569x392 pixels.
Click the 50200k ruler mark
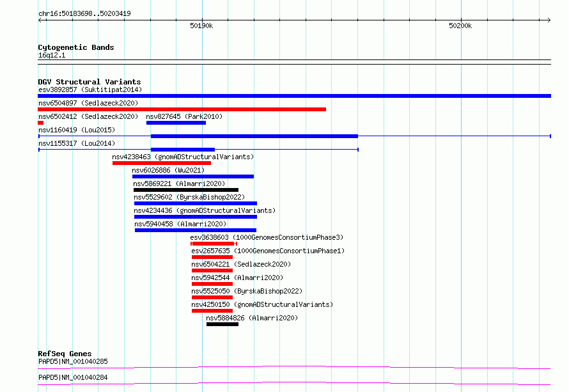(460, 26)
